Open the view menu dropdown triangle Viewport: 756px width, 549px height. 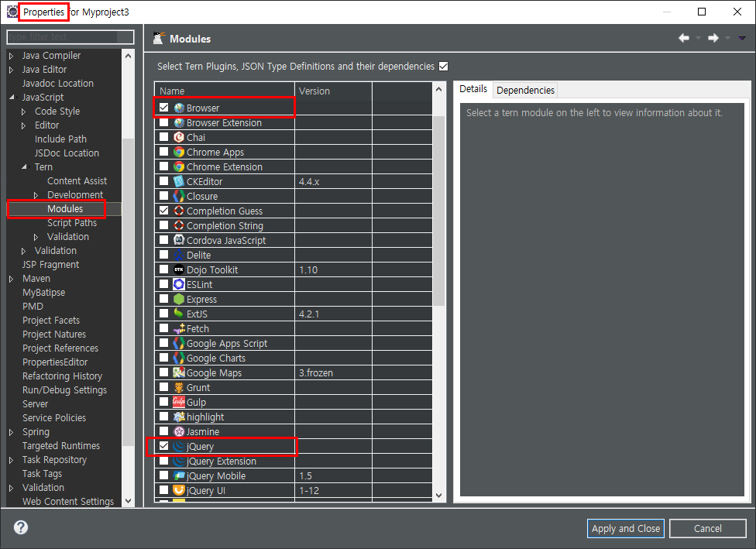(x=742, y=38)
